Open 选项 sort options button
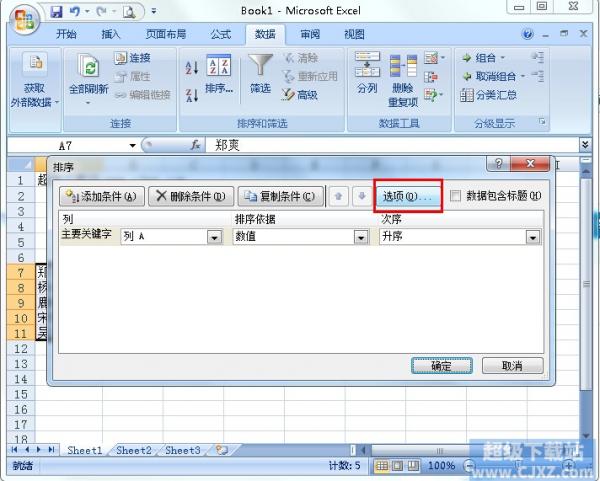 [408, 196]
